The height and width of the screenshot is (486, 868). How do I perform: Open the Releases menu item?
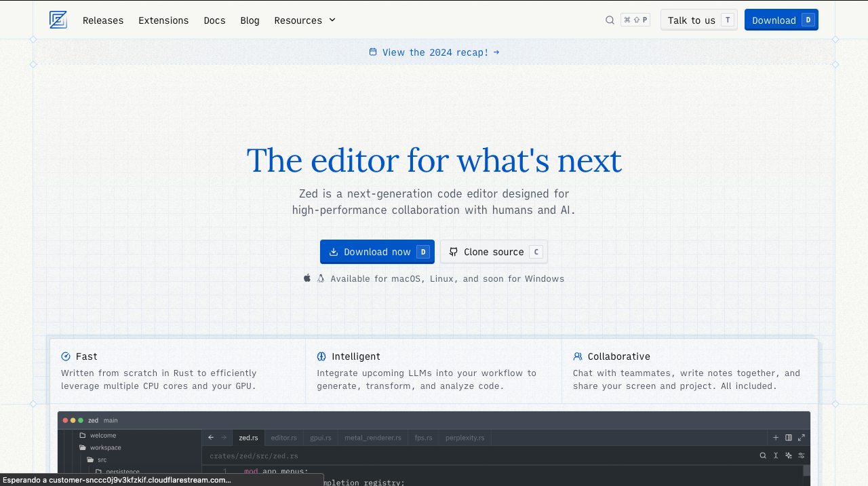tap(103, 20)
